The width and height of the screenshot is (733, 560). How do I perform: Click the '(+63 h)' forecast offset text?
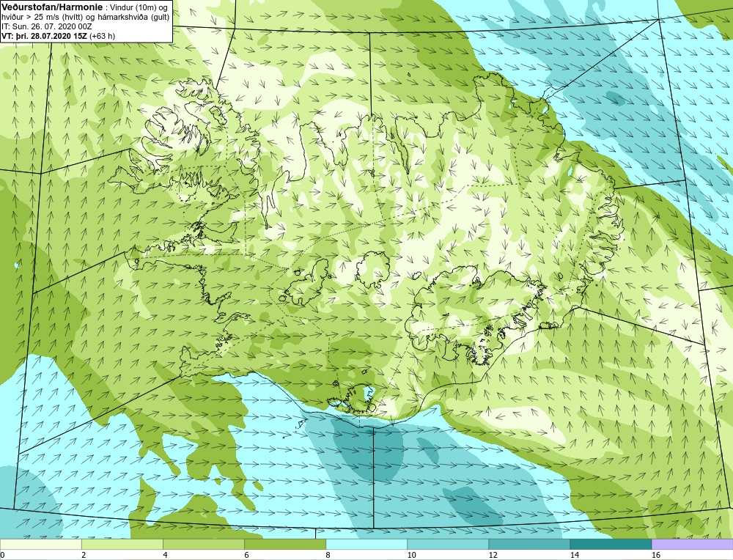[103, 35]
